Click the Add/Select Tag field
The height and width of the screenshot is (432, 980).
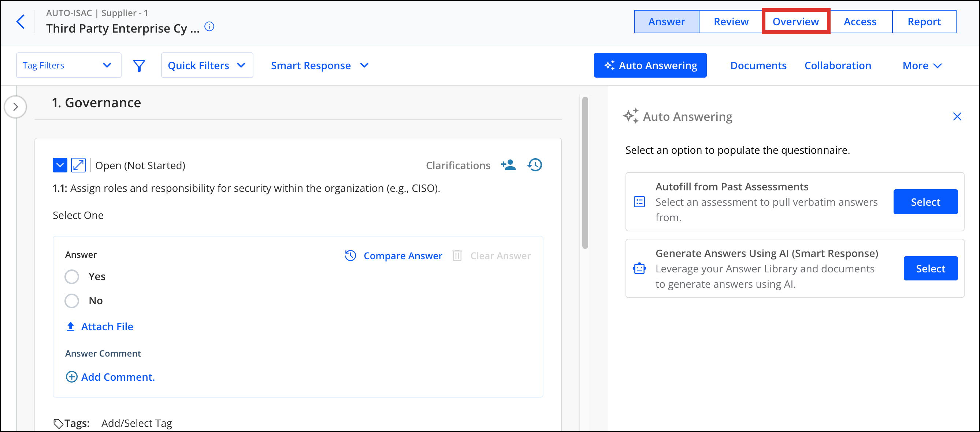pos(137,423)
